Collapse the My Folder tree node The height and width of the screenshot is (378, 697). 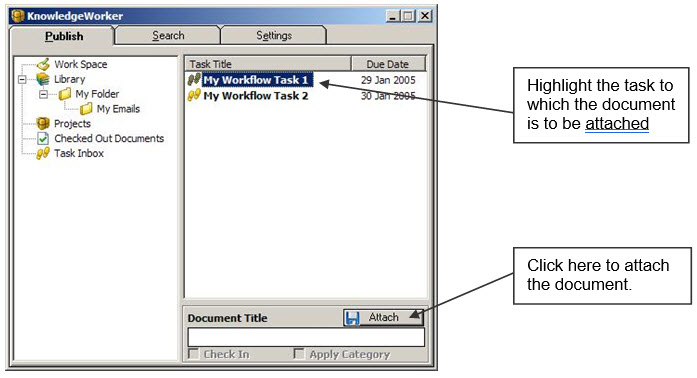point(44,94)
